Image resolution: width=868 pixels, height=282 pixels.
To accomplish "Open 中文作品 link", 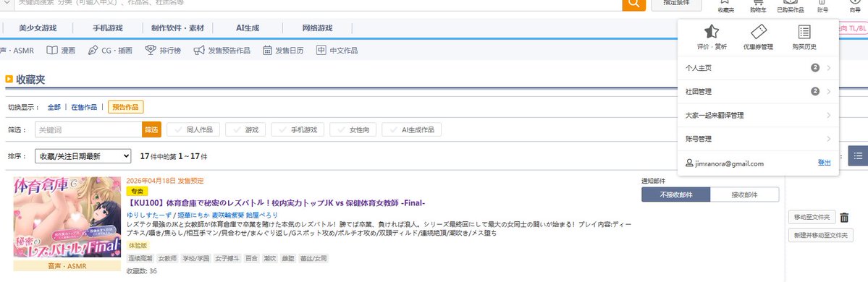I will pos(337,51).
